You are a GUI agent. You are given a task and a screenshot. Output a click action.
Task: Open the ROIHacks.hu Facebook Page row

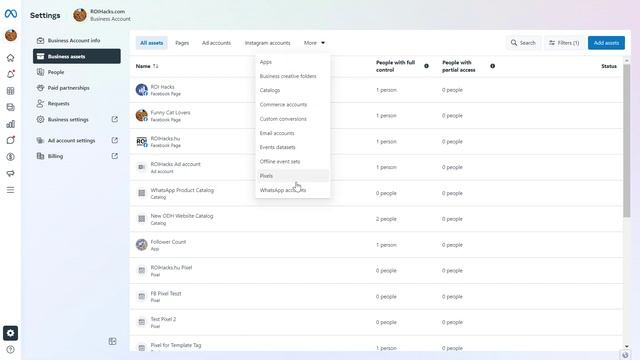click(x=376, y=142)
